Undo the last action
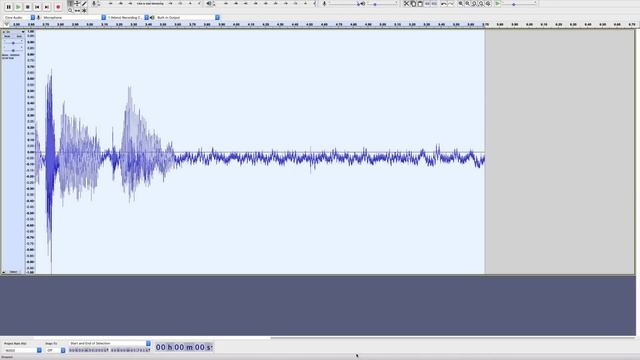The image size is (640, 360). click(444, 4)
